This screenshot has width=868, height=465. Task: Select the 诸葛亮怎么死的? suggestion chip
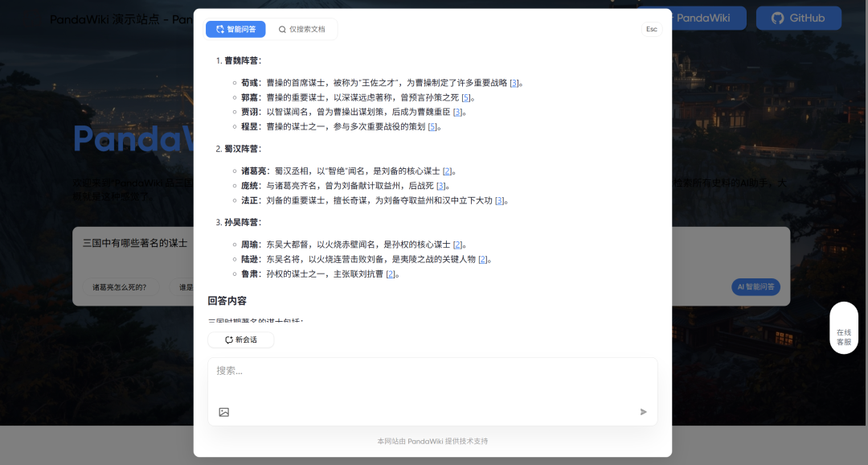click(120, 287)
